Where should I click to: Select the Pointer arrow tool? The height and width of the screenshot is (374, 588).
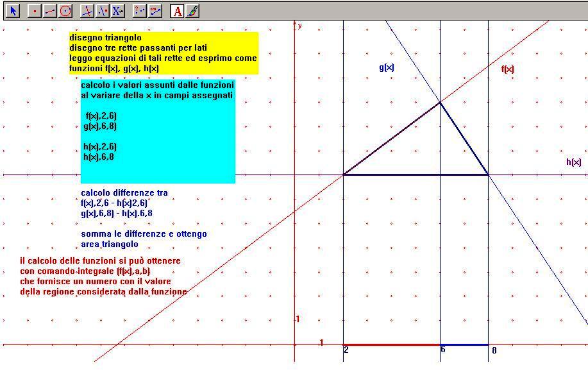tap(13, 11)
